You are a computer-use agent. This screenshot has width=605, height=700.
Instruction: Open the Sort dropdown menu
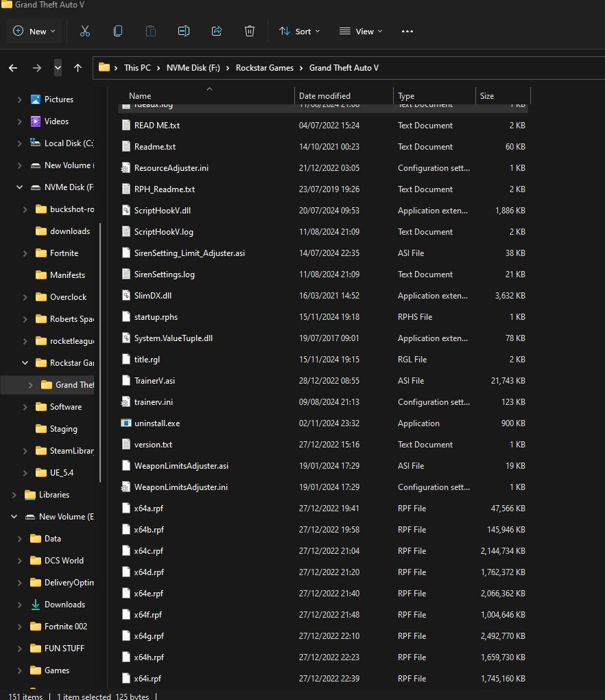(x=299, y=31)
